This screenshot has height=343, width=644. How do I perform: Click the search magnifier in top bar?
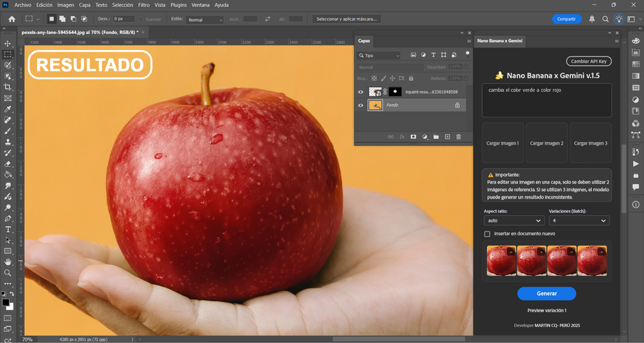click(606, 19)
